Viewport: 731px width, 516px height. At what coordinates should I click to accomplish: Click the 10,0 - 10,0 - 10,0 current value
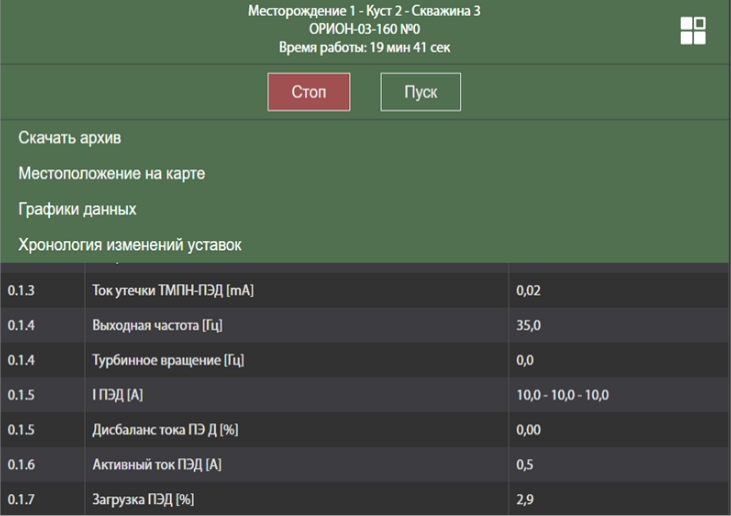point(562,396)
